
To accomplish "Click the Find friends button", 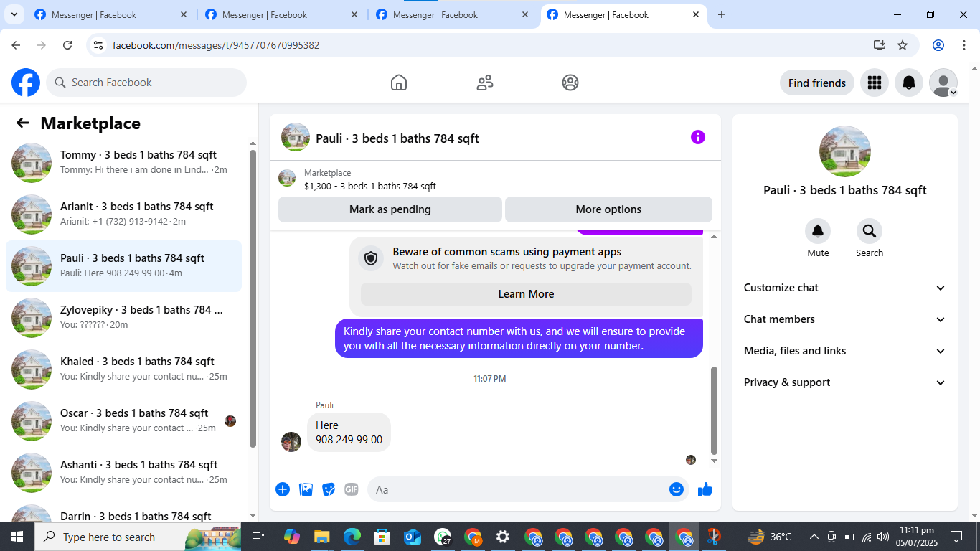I will (817, 83).
